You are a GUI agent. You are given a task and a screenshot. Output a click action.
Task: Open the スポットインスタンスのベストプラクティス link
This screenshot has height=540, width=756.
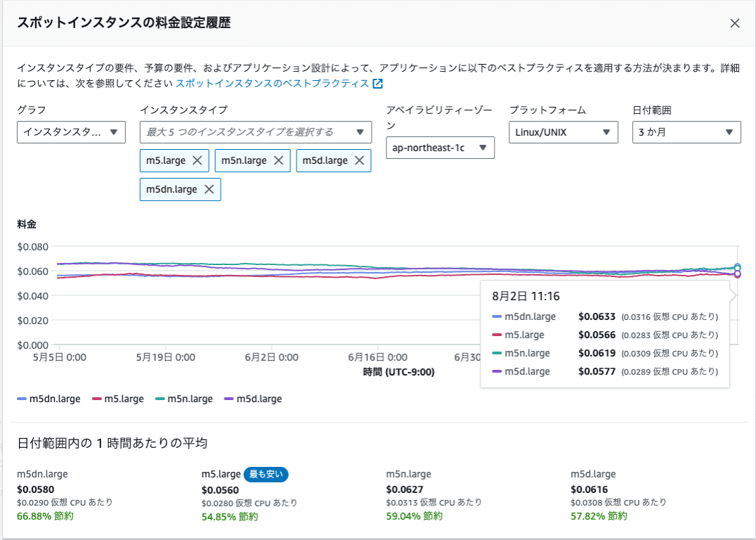(272, 84)
